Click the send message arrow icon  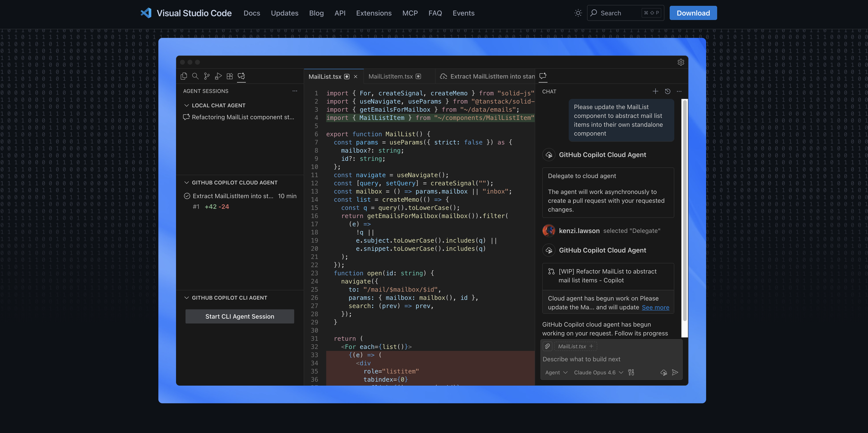pos(675,373)
